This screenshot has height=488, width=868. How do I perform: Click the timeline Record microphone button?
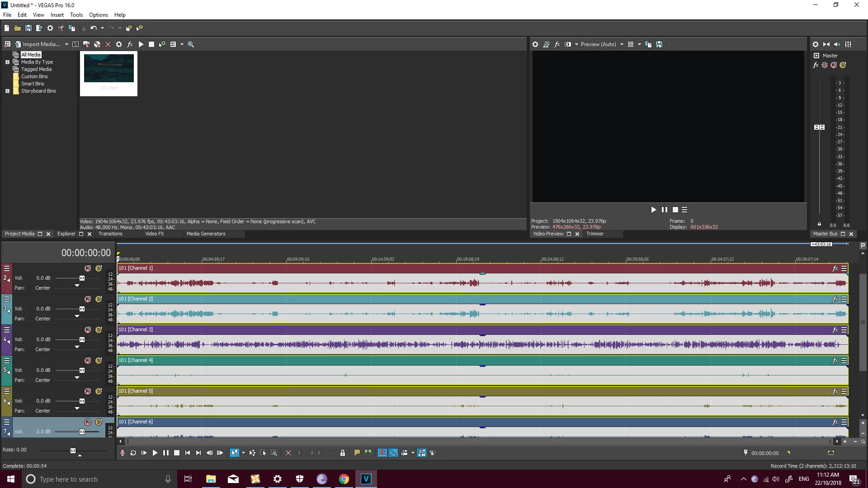[x=122, y=453]
